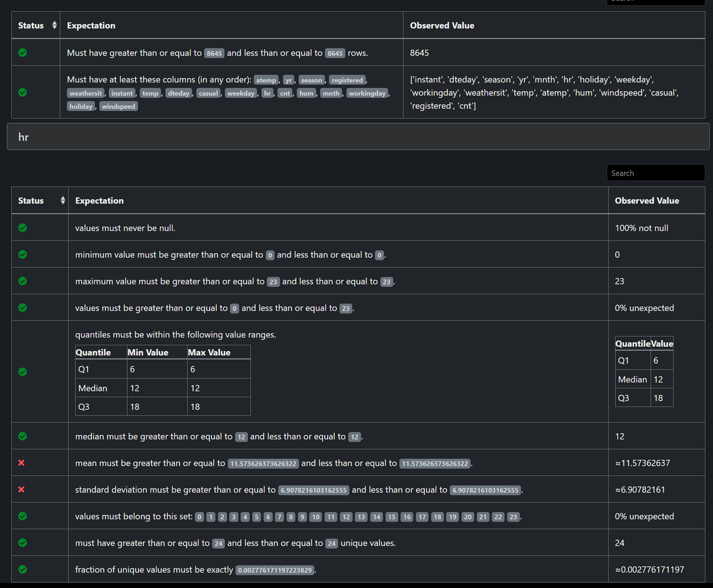This screenshot has height=588, width=713.
Task: Click badge 10 in the allowed values set
Action: tap(316, 517)
